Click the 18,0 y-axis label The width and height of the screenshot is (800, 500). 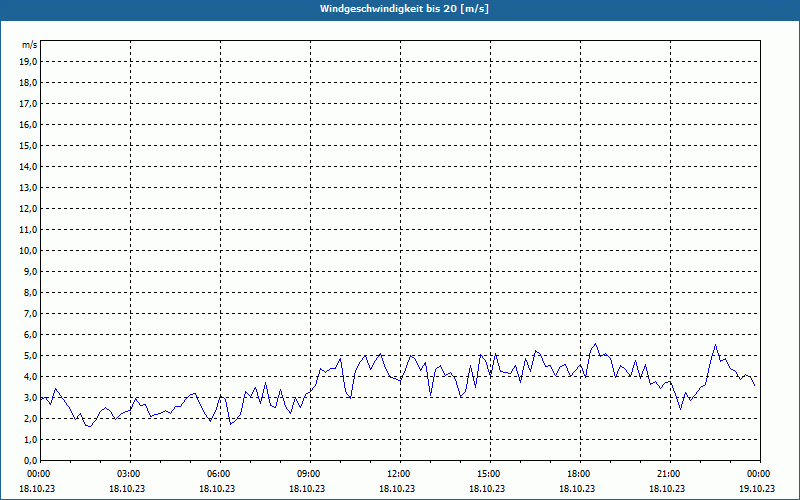pyautogui.click(x=28, y=83)
